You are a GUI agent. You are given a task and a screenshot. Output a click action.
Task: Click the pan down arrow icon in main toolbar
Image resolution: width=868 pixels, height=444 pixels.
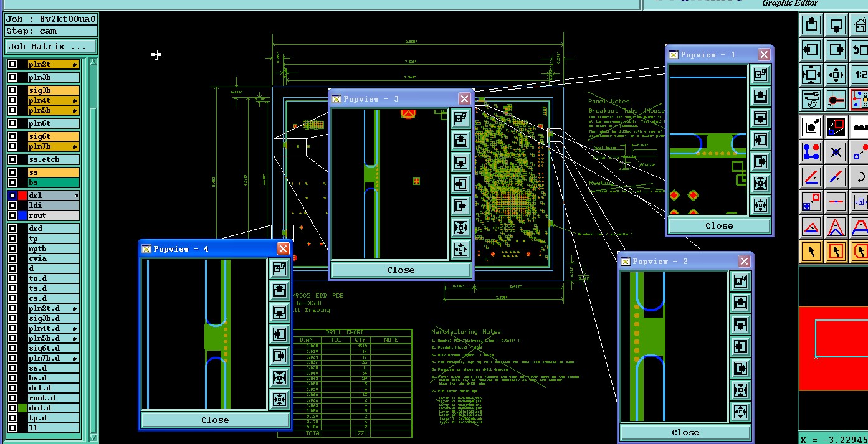pos(836,25)
